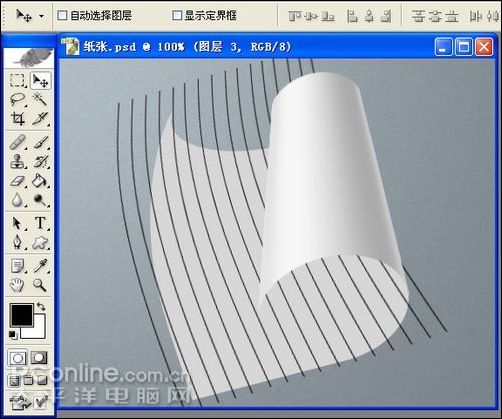Click the 纸张.psd document title bar
502x419 pixels.
[x=277, y=46]
